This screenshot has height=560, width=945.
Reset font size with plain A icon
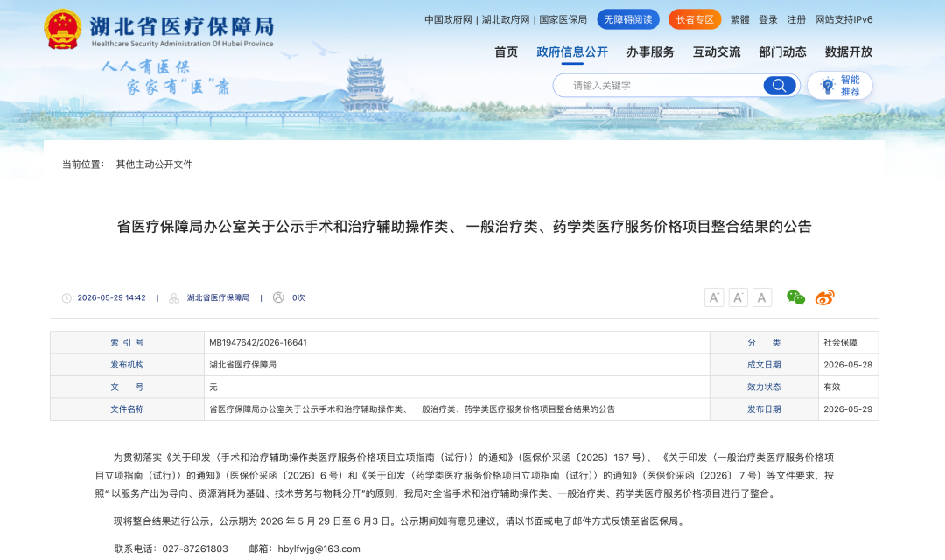pos(762,297)
